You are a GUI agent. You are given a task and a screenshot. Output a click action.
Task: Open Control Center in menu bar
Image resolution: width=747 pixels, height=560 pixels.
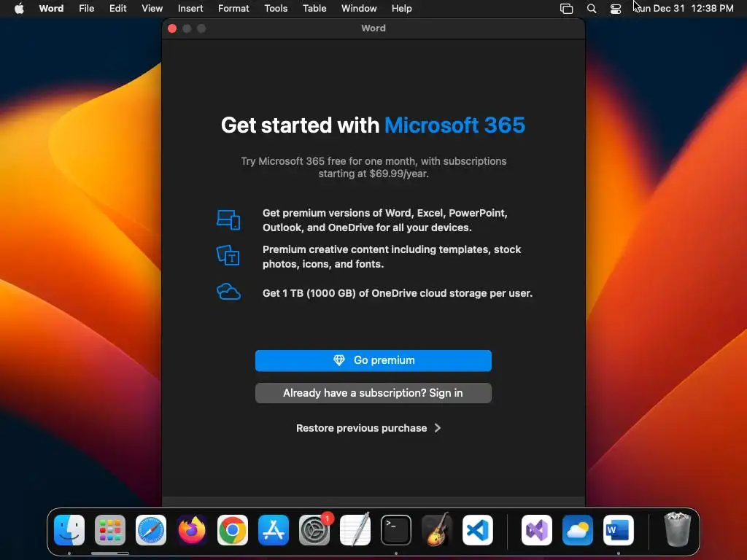click(616, 9)
